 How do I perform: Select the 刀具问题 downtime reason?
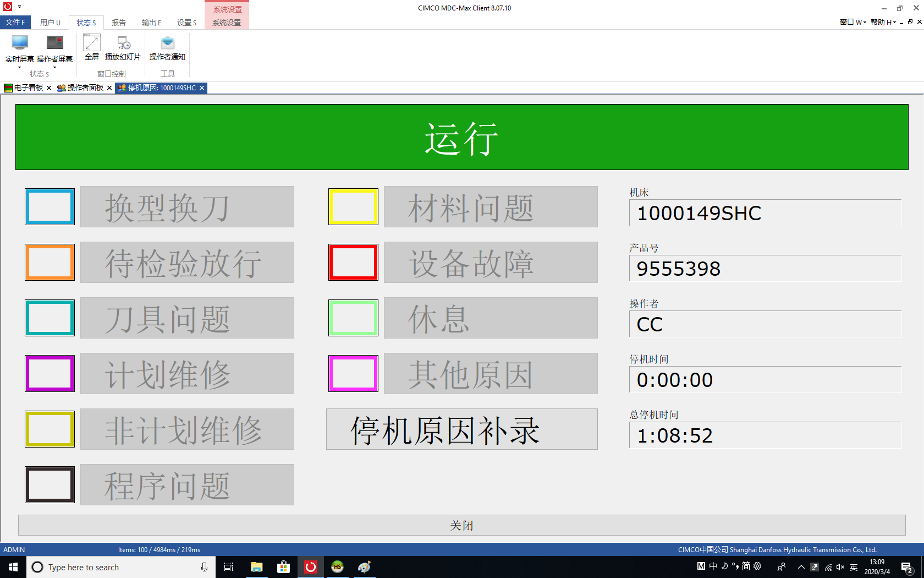click(x=187, y=318)
